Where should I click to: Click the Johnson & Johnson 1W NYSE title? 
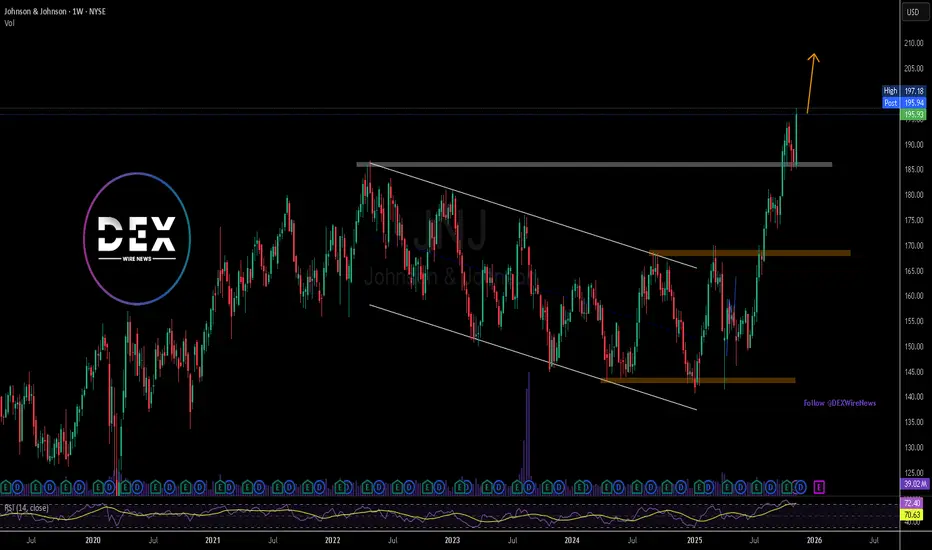(x=55, y=11)
